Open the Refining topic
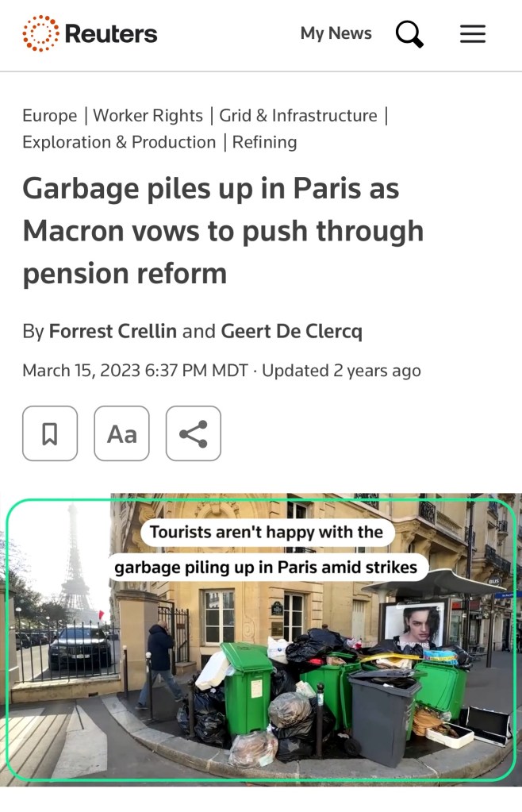Image resolution: width=522 pixels, height=812 pixels. [264, 142]
